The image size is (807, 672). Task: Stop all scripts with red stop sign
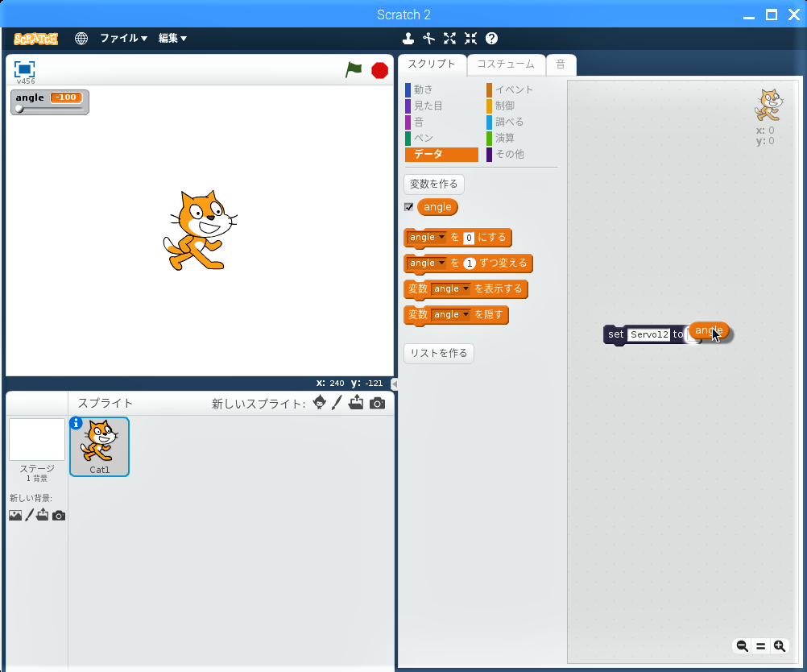[x=380, y=70]
